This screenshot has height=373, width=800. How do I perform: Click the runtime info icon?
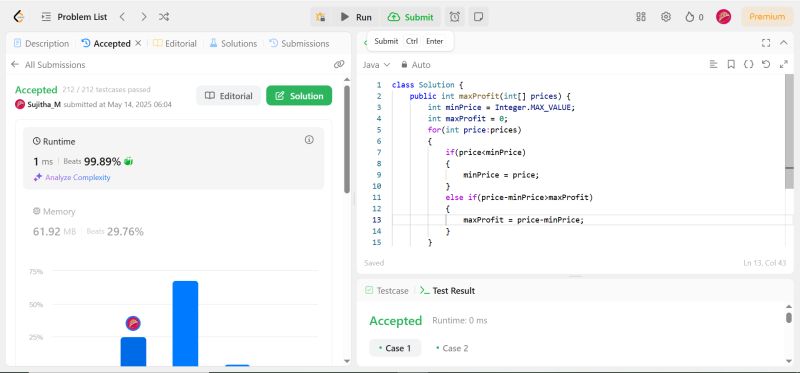(x=309, y=140)
